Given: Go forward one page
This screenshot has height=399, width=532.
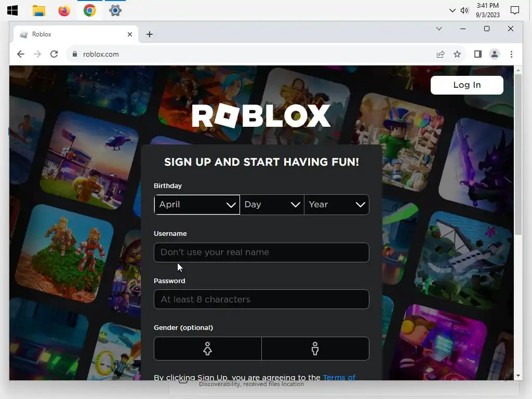Looking at the screenshot, I should (x=37, y=54).
